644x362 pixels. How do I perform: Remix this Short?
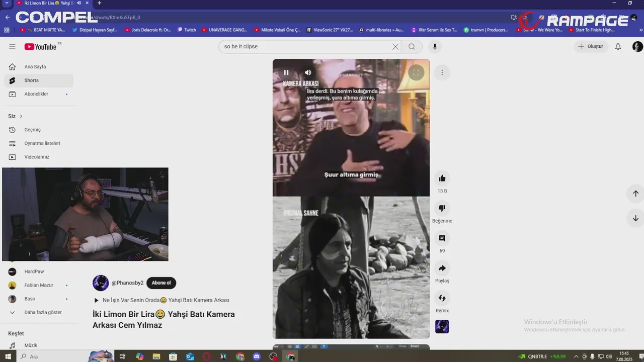tap(442, 298)
